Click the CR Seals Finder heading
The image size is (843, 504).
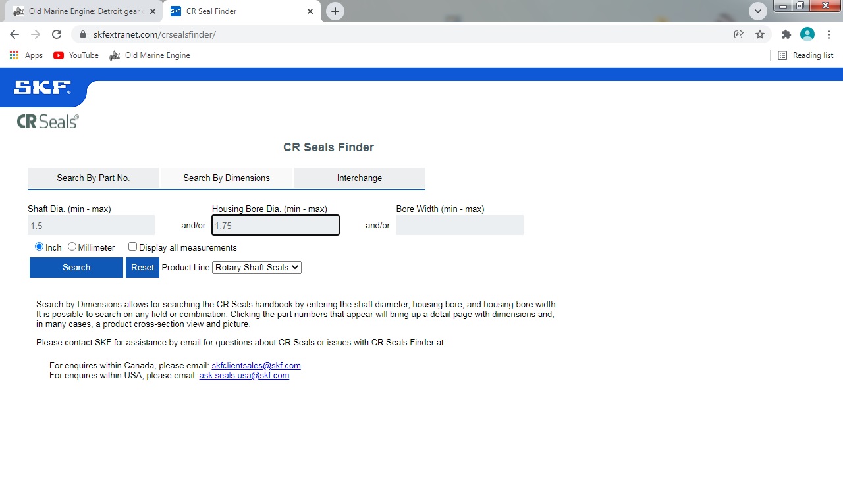pyautogui.click(x=329, y=147)
